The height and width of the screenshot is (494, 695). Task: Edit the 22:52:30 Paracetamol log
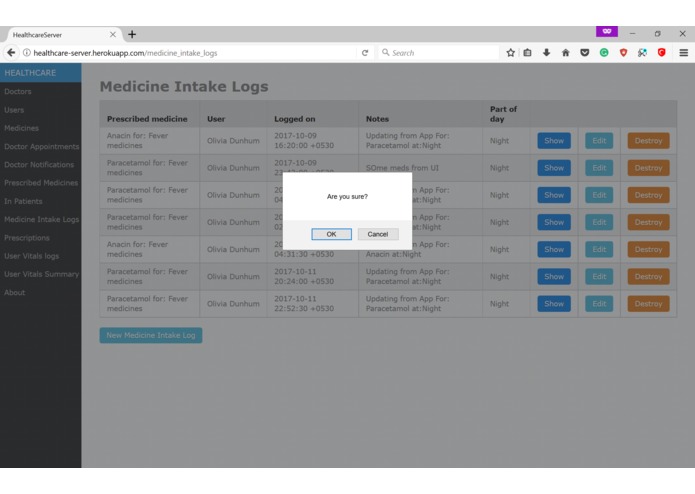pos(599,303)
